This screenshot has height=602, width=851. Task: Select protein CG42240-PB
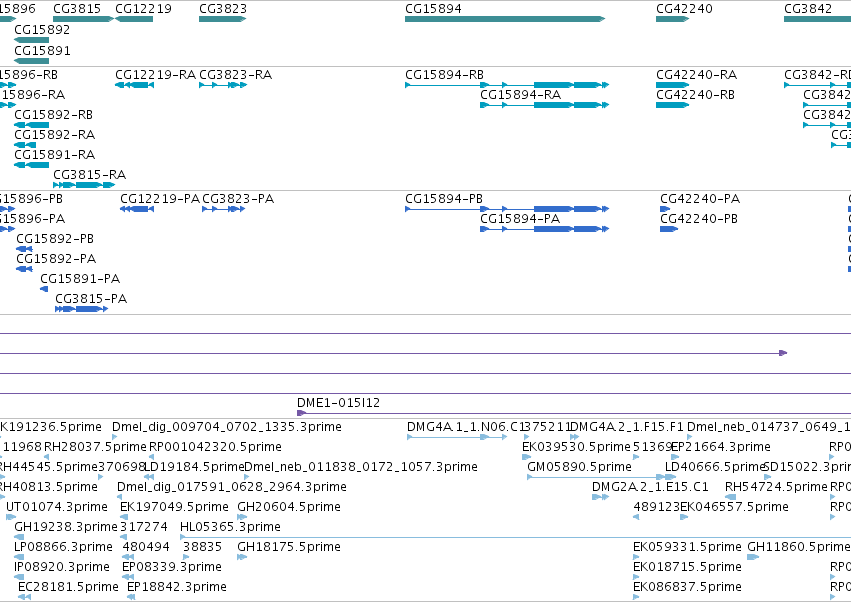pos(669,229)
